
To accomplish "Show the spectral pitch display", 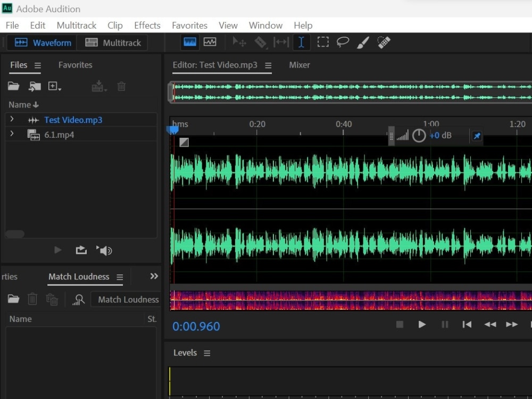I will 210,42.
